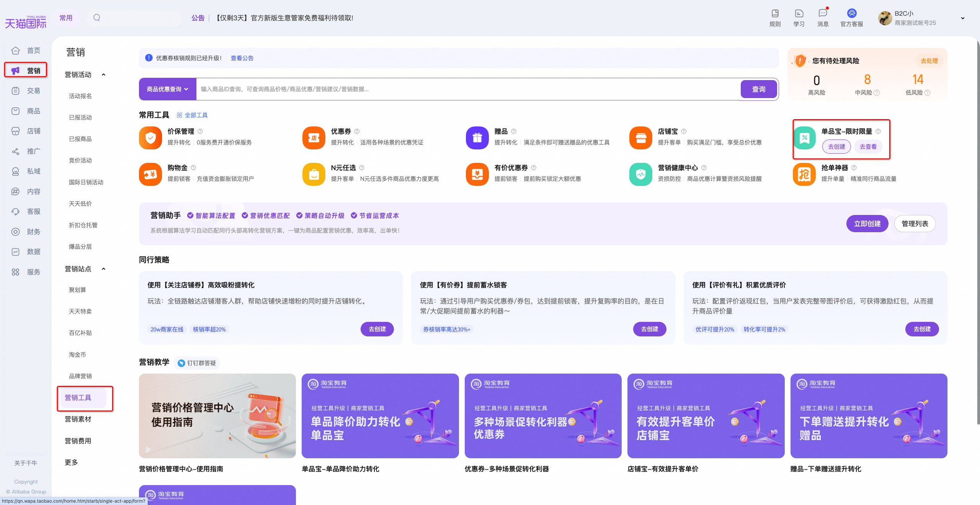Collapse the 营销活动 section
Viewport: 980px width, 505px height.
pyautogui.click(x=103, y=74)
